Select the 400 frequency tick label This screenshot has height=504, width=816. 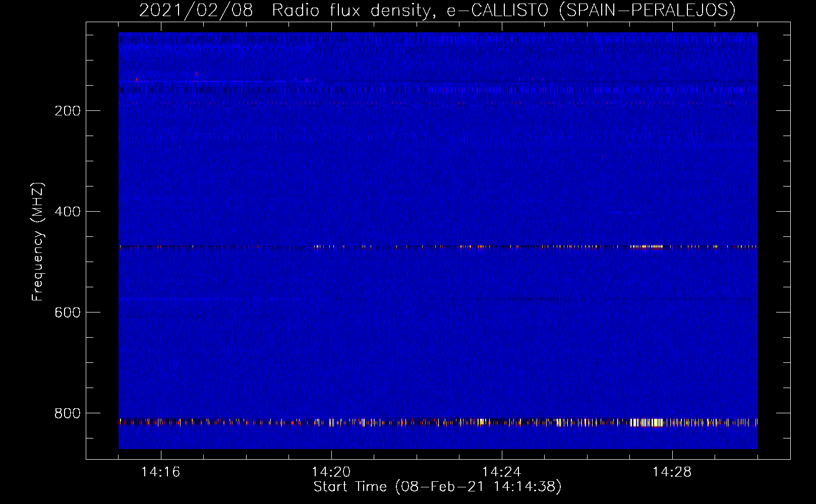tap(68, 212)
